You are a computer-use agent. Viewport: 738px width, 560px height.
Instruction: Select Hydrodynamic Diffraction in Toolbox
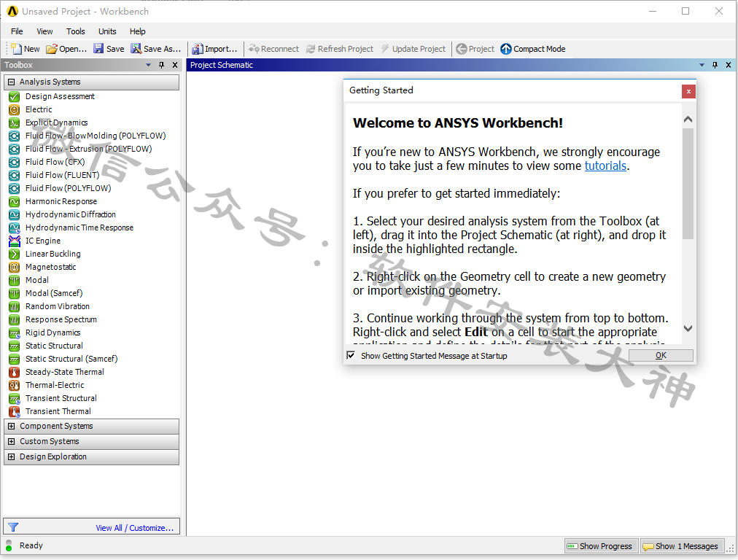pyautogui.click(x=71, y=214)
